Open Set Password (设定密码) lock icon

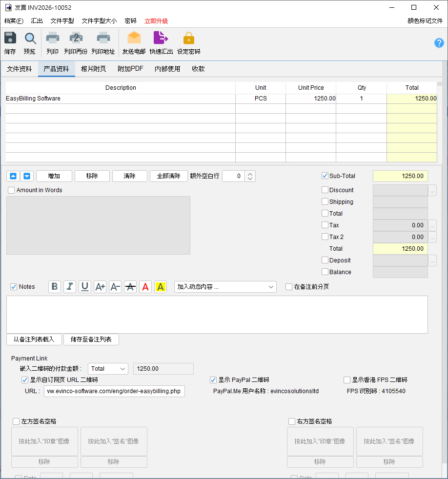188,38
